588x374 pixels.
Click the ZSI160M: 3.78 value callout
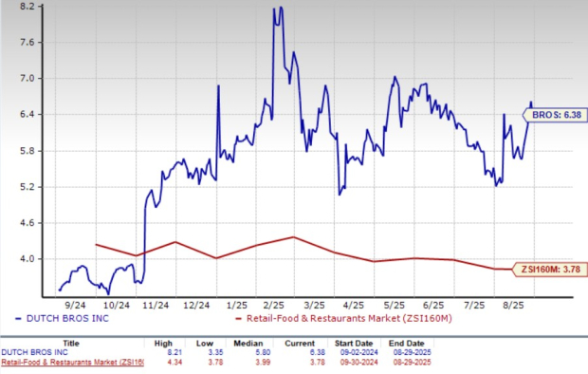tap(550, 270)
